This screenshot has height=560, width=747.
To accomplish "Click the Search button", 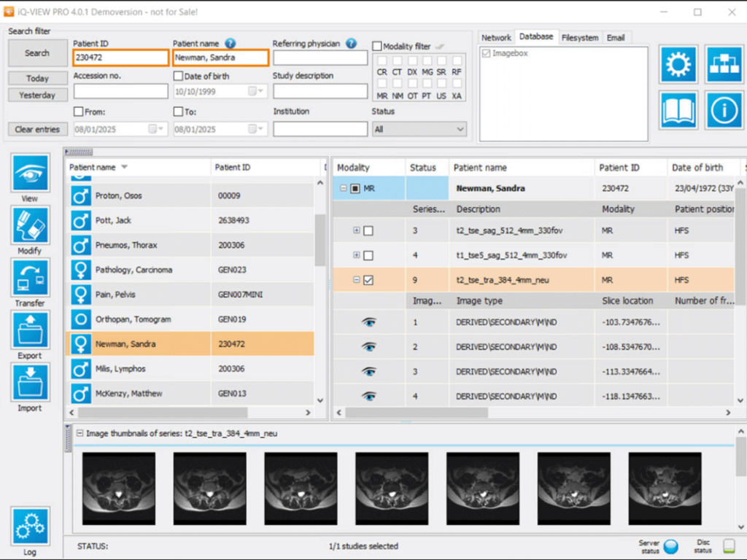I will (37, 52).
